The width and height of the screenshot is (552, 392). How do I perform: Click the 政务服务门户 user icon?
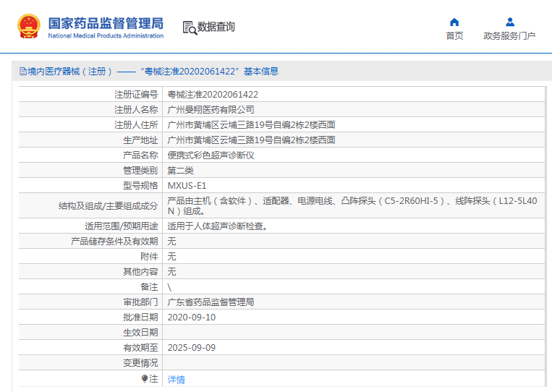click(x=510, y=22)
